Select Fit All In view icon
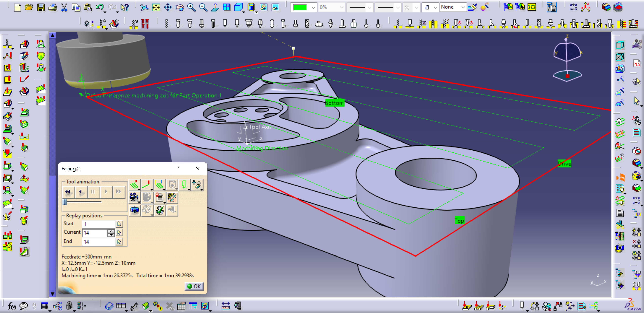The width and height of the screenshot is (644, 313). tap(156, 7)
